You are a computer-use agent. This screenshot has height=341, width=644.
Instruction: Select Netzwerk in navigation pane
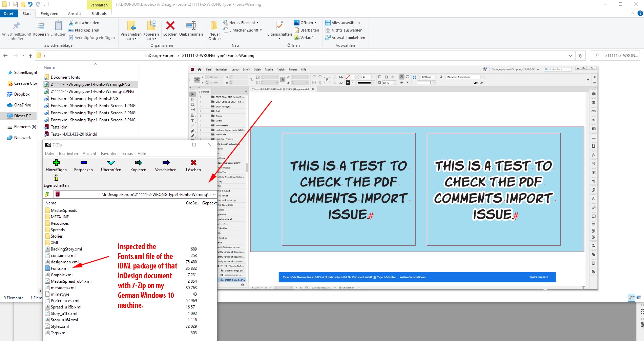click(22, 138)
